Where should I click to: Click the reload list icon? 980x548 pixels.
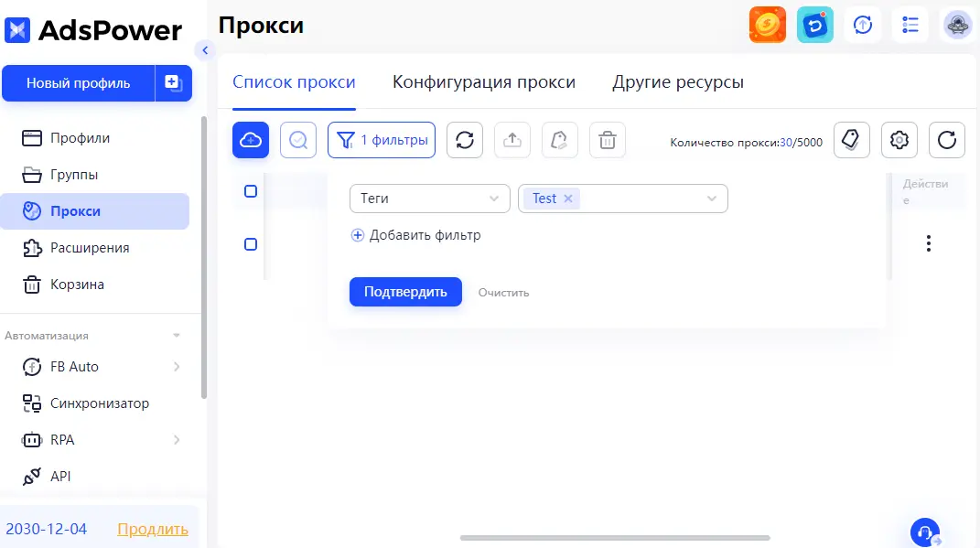(946, 140)
